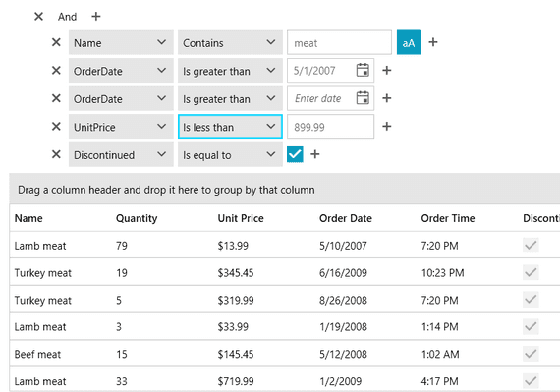The image size is (560, 392).
Task: Open the Is equal to operator dropdown
Action: [x=230, y=154]
